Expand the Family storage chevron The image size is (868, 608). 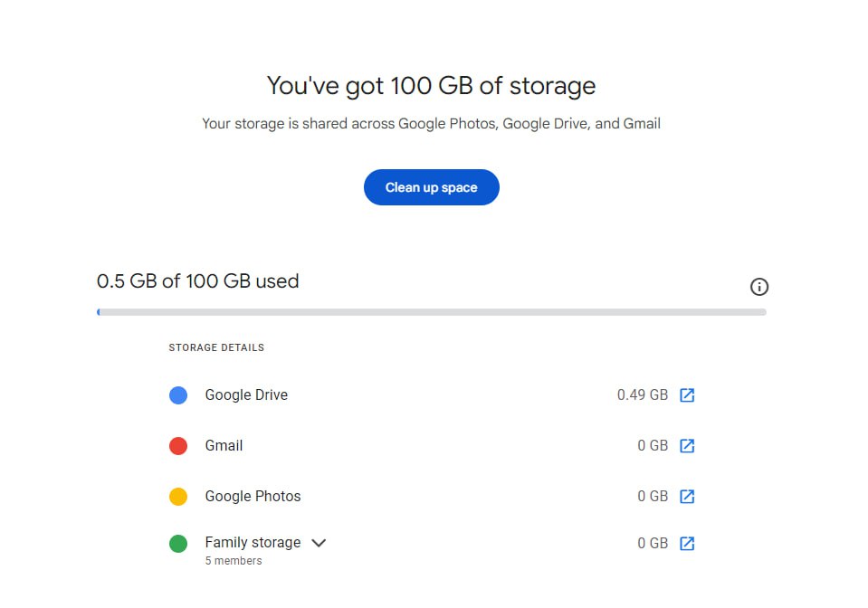pos(319,543)
